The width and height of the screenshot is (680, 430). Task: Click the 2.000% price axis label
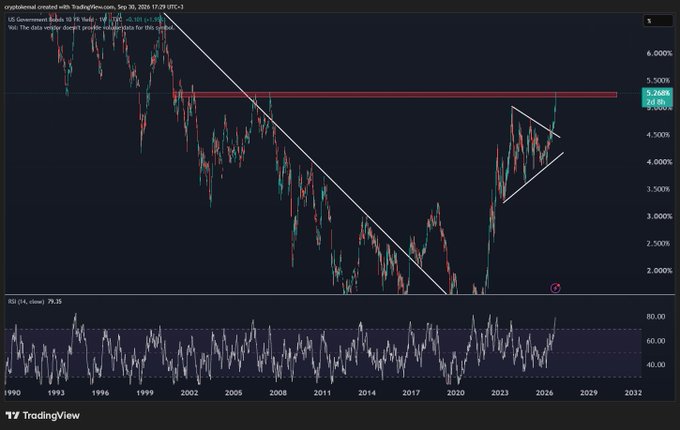pyautogui.click(x=659, y=270)
